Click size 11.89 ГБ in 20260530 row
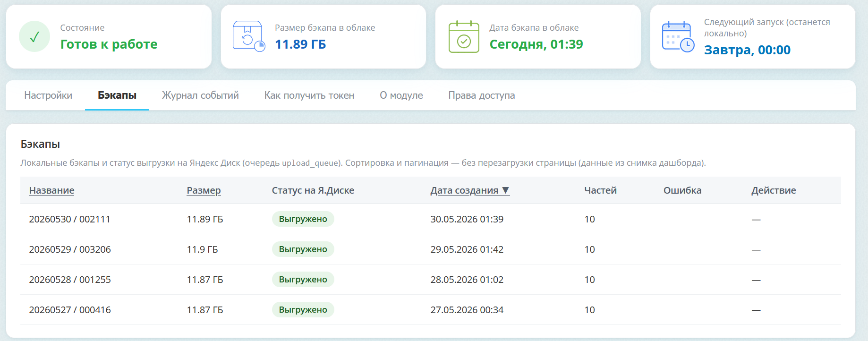The height and width of the screenshot is (341, 868). click(205, 219)
